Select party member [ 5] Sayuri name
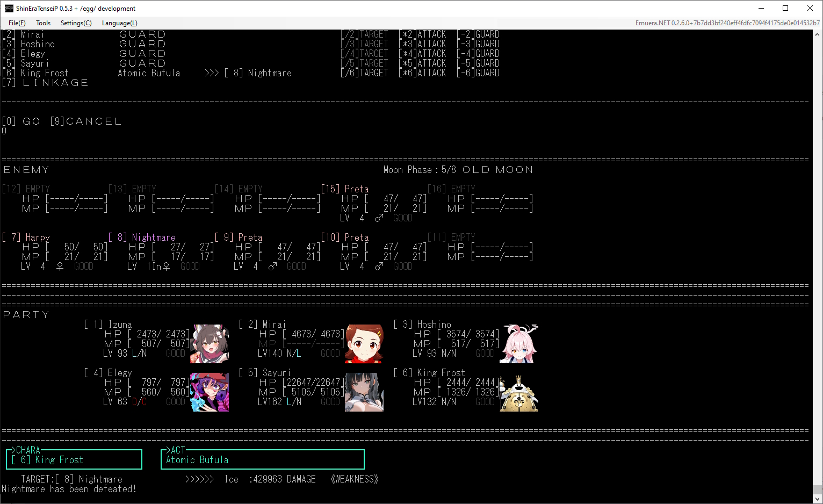The image size is (823, 504). [265, 373]
